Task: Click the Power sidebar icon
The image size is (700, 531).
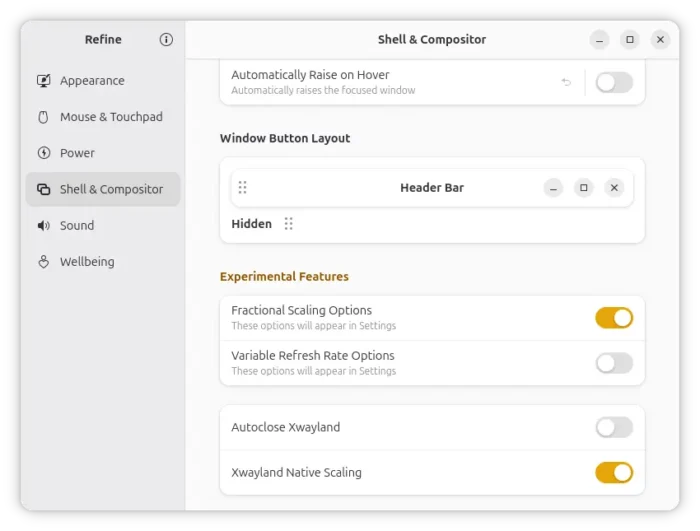Action: point(44,153)
